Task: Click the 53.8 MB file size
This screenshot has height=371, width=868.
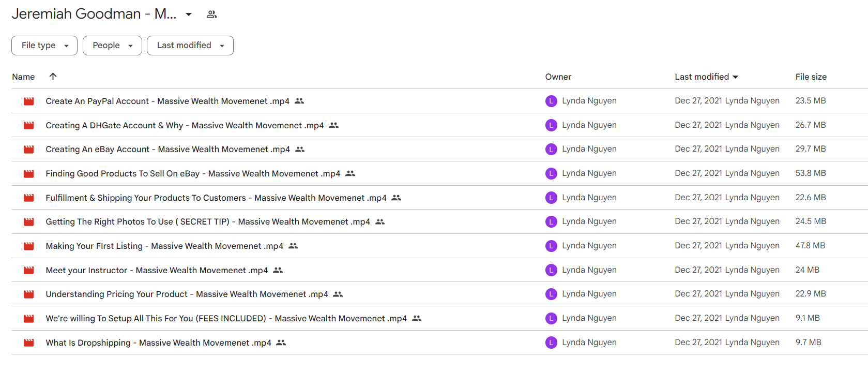Action: click(x=811, y=173)
